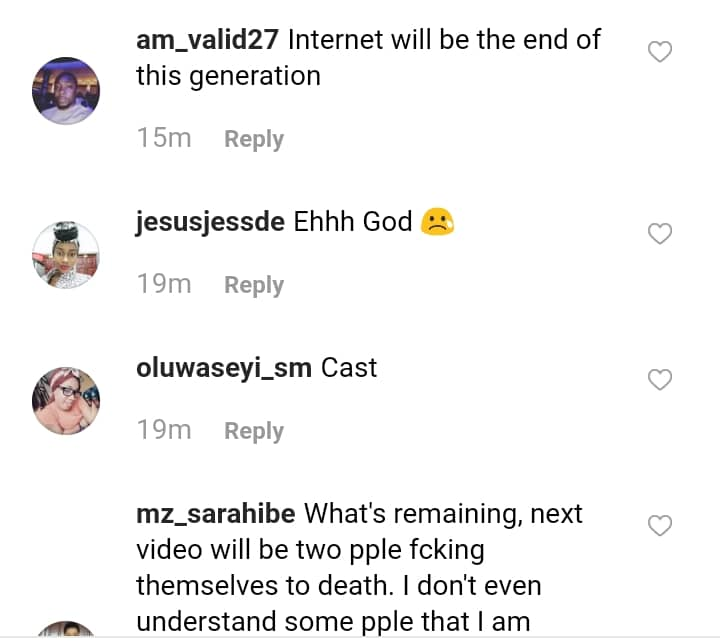Screen dimensions: 720x643
Task: Go to oluwaseyi_sm's profile via username
Action: [x=224, y=368]
